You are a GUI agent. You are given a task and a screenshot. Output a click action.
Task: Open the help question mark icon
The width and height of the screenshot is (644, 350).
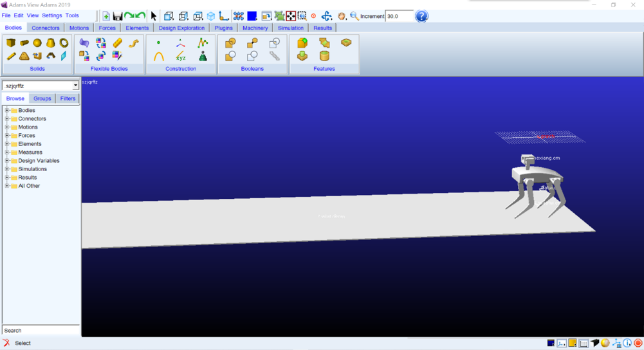421,16
